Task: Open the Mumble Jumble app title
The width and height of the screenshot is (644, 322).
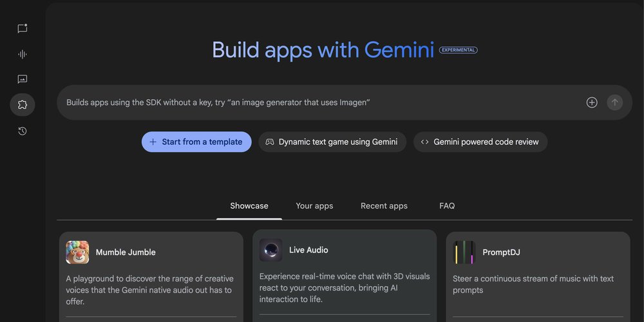Action: coord(126,252)
